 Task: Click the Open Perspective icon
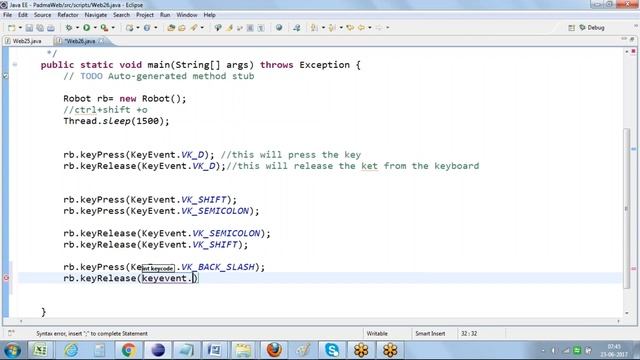(x=571, y=28)
